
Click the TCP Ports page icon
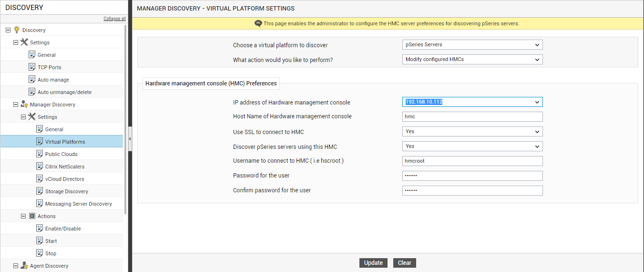32,67
